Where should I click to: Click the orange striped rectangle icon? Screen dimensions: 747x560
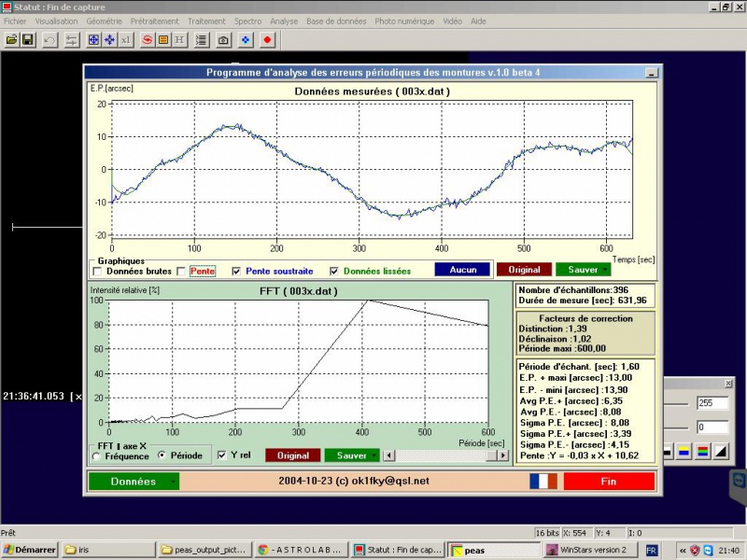point(163,40)
